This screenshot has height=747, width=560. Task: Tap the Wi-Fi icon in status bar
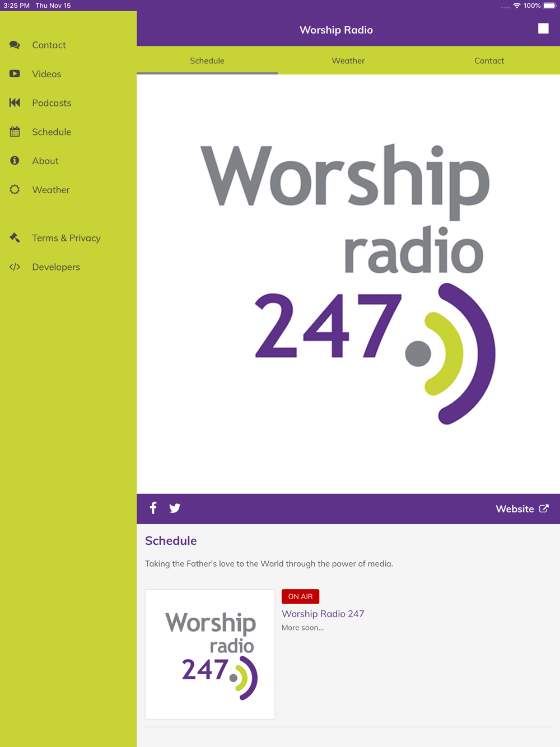coord(517,6)
